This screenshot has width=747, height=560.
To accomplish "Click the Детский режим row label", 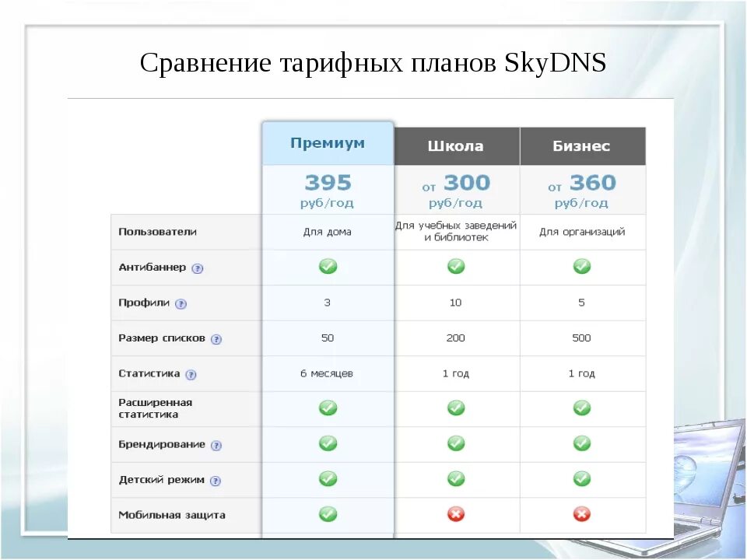I will coord(162,480).
